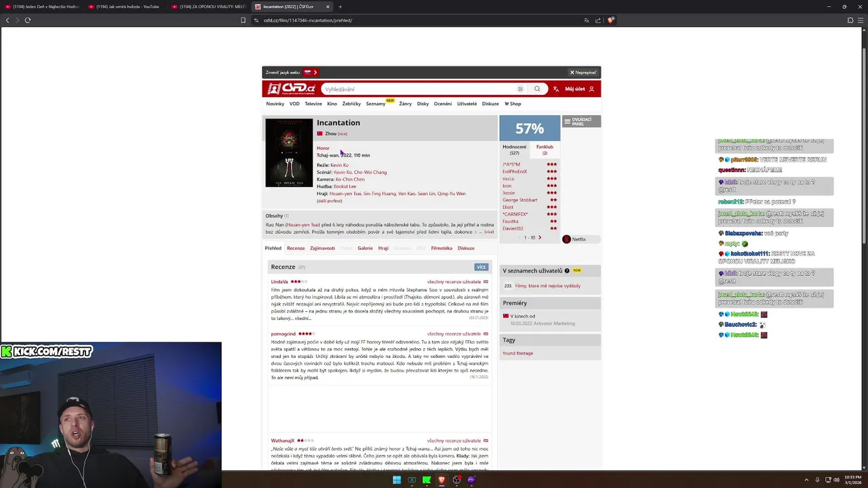Viewport: 868px width, 488px height.
Task: Open list Filmy, které mě nejvíce vyděsily
Action: (x=547, y=286)
